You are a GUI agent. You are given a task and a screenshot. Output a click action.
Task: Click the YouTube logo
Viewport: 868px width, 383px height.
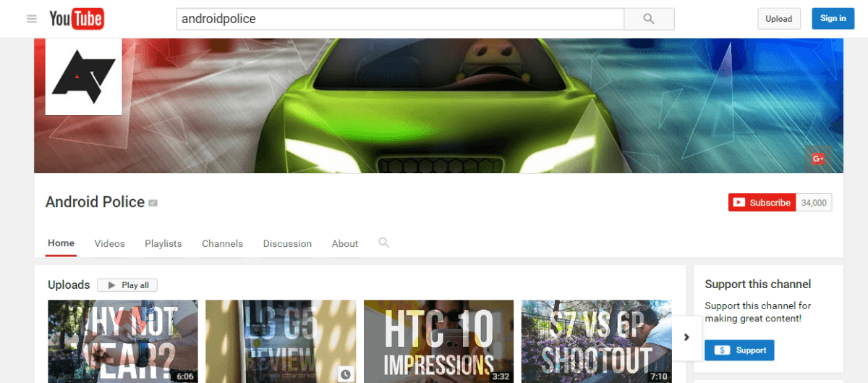[x=77, y=19]
